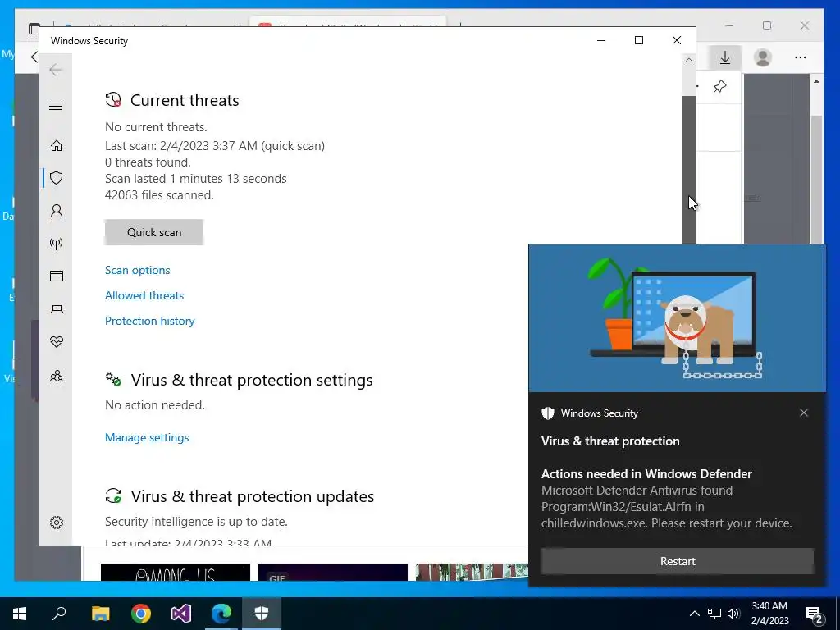Image resolution: width=840 pixels, height=630 pixels.
Task: Open Allowed threats link
Action: pyautogui.click(x=144, y=295)
